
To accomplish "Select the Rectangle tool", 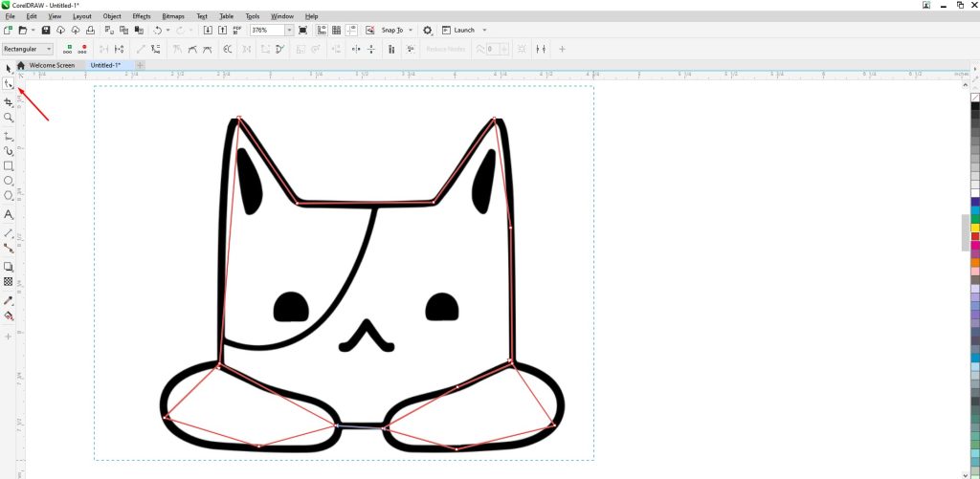I will coord(8,165).
